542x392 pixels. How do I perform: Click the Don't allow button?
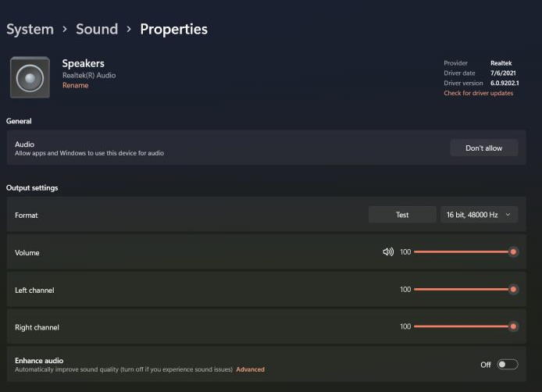click(483, 148)
